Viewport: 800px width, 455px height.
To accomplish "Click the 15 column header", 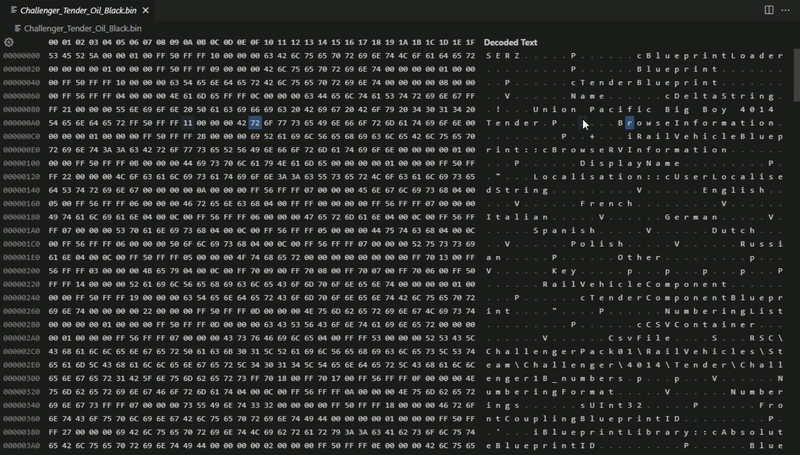I will point(336,42).
